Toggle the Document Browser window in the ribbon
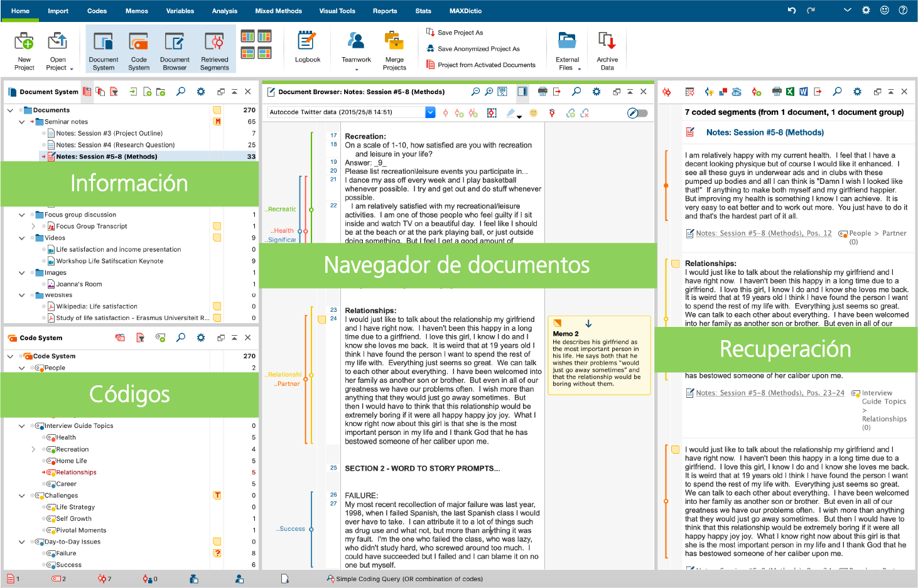 tap(175, 51)
